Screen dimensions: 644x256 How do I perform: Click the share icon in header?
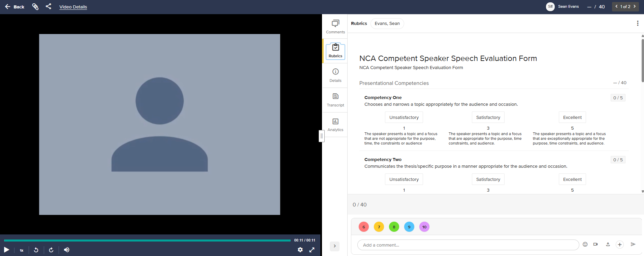[49, 6]
